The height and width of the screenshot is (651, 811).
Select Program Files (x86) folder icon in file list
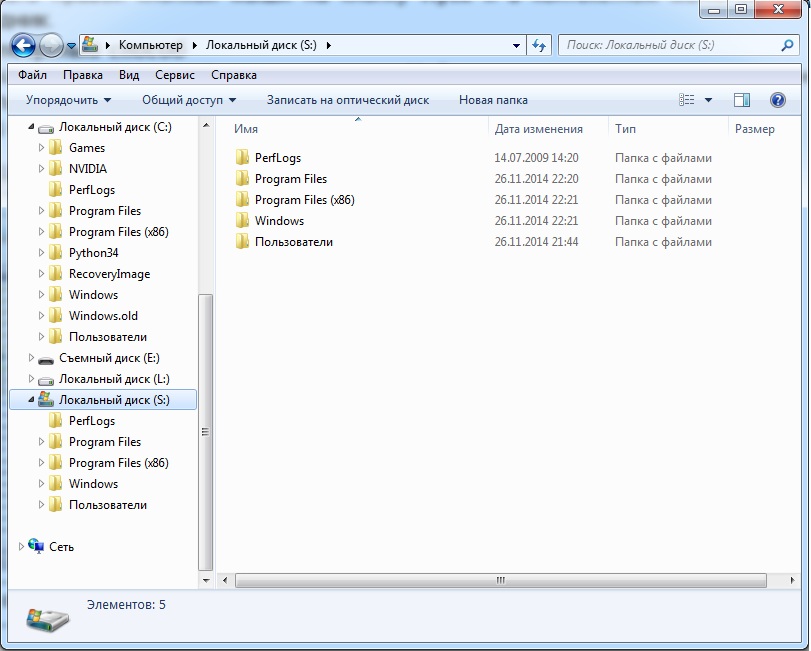tap(243, 200)
